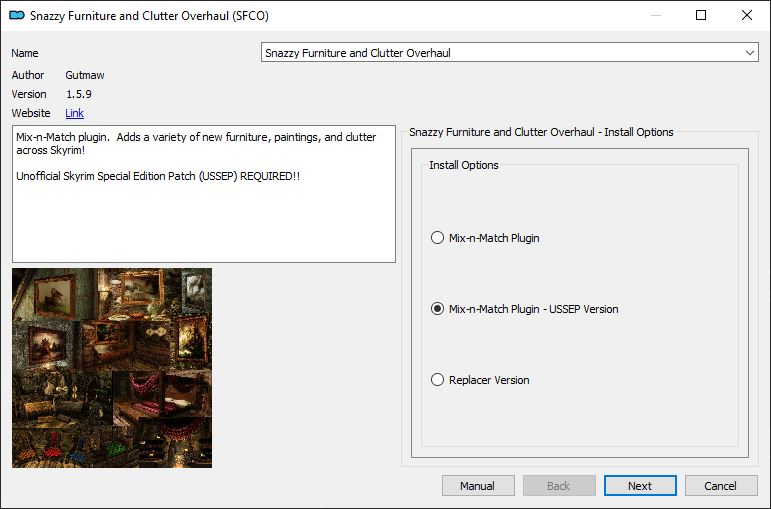Click the Next button

[640, 486]
